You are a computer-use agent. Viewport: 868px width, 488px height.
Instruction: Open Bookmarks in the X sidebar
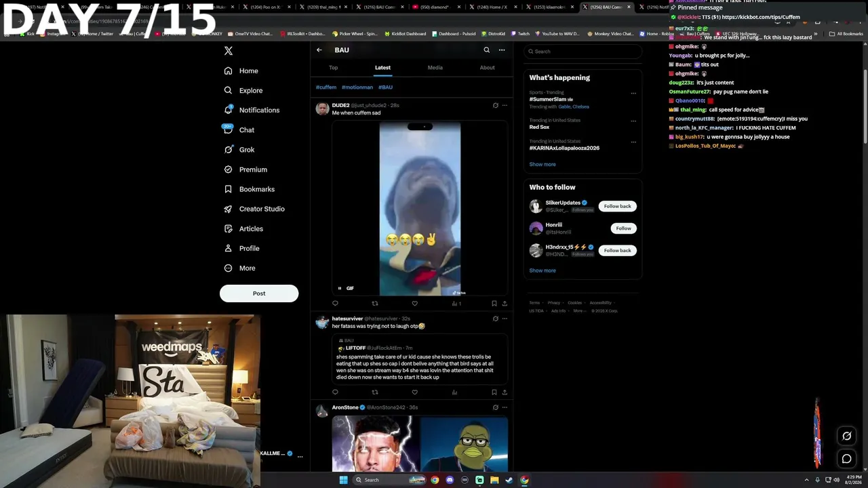249,189
